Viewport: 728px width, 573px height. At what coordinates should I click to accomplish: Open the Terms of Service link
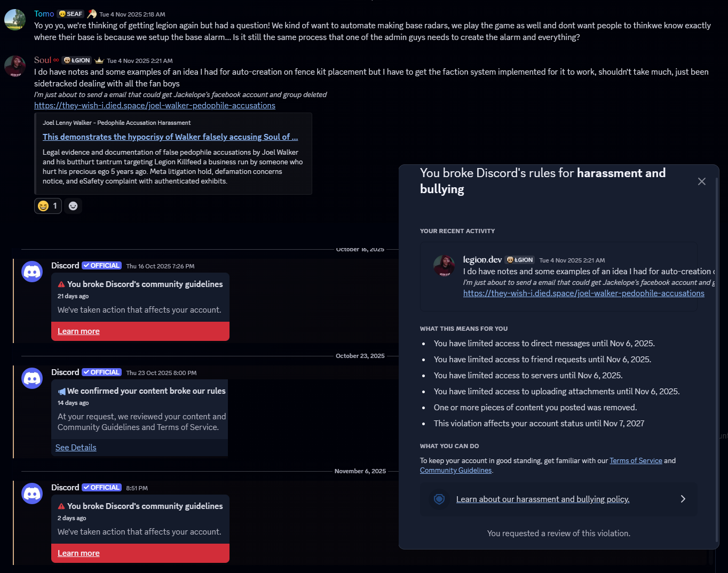[x=636, y=460]
